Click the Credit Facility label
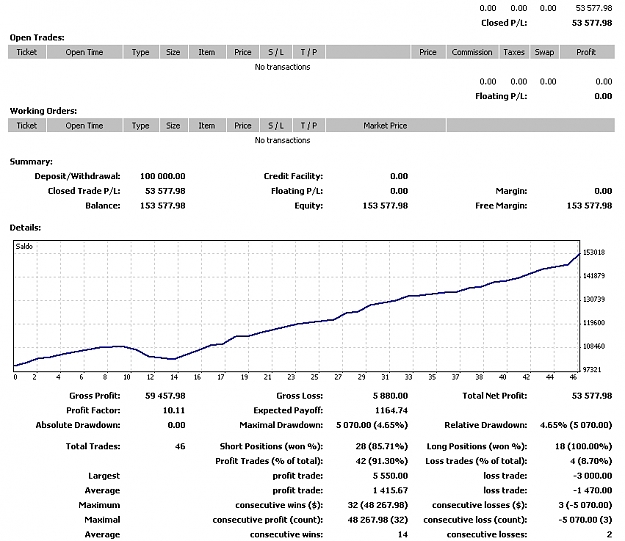This screenshot has width=625, height=541. [293, 176]
